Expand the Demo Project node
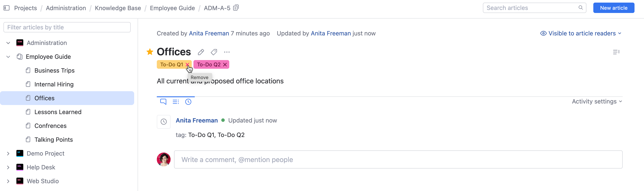Image resolution: width=644 pixels, height=191 pixels. (8, 153)
